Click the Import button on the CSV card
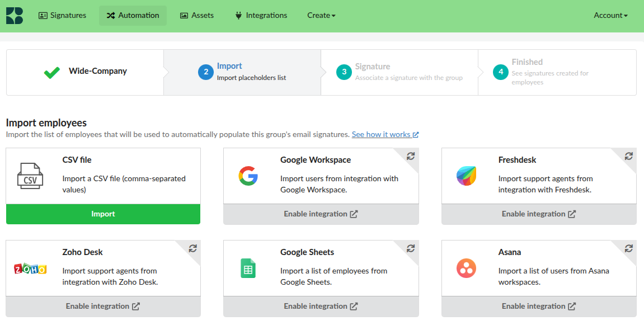 (x=103, y=214)
